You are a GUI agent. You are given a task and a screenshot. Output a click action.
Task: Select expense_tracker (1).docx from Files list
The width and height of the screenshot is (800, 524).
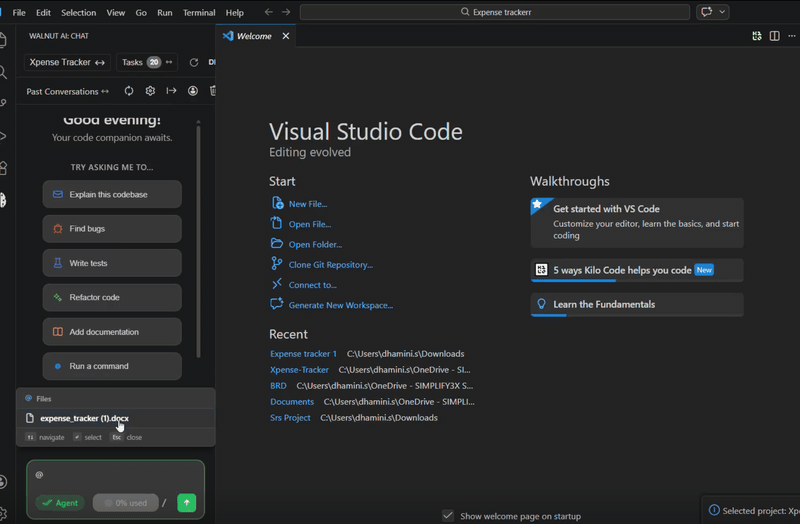pyautogui.click(x=84, y=418)
